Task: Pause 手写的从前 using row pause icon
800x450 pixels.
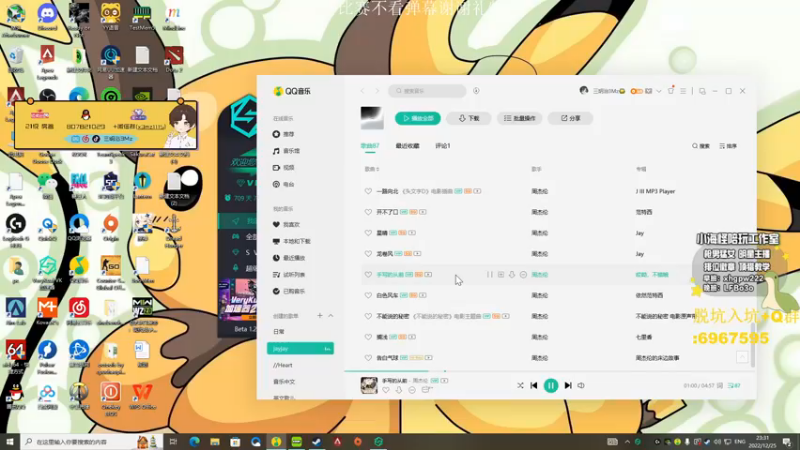Action: click(x=490, y=274)
